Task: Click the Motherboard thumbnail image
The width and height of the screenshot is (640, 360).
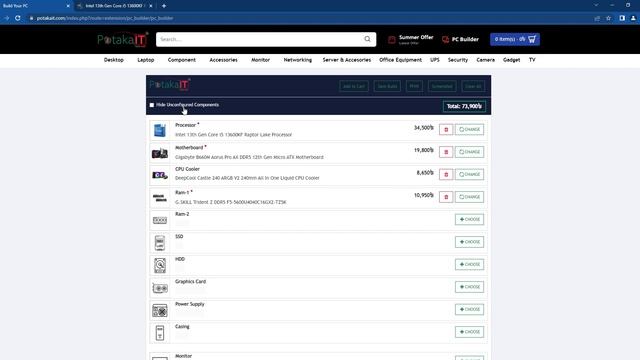Action: pyautogui.click(x=160, y=153)
